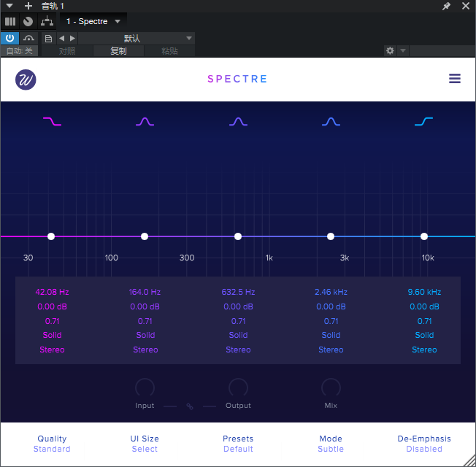
Task: Toggle 对照 compare button
Action: coord(67,51)
